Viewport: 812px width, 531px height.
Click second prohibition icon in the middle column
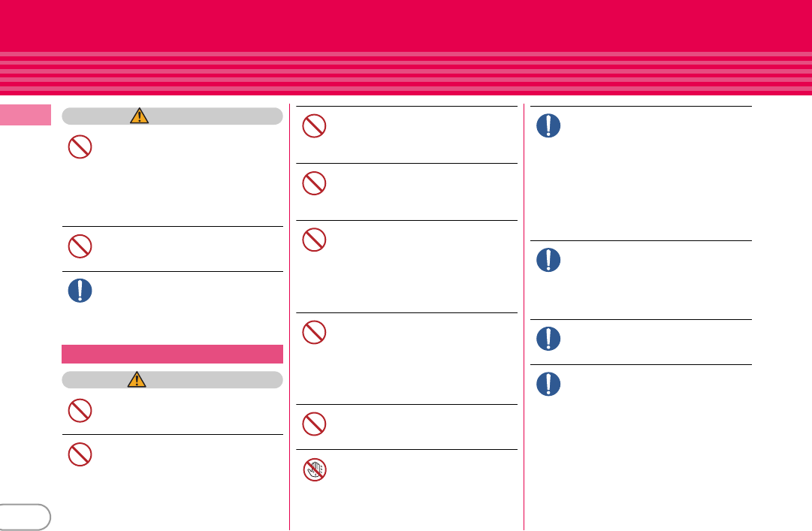coord(314,183)
